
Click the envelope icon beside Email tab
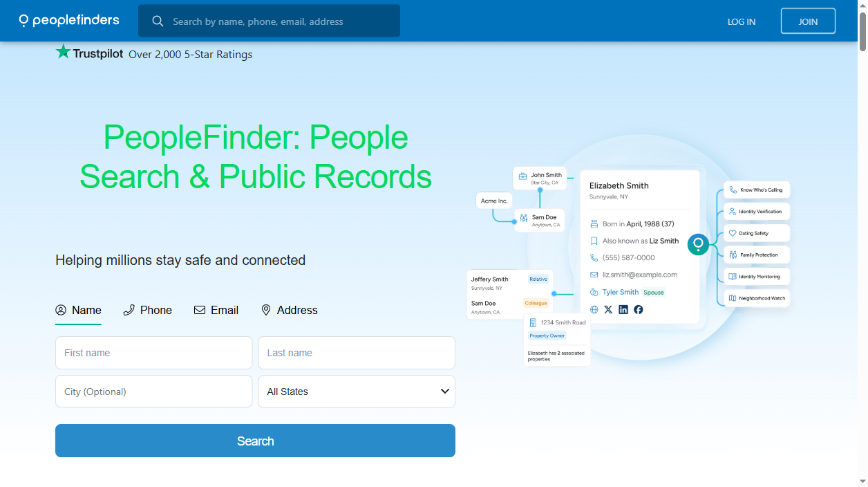(200, 310)
